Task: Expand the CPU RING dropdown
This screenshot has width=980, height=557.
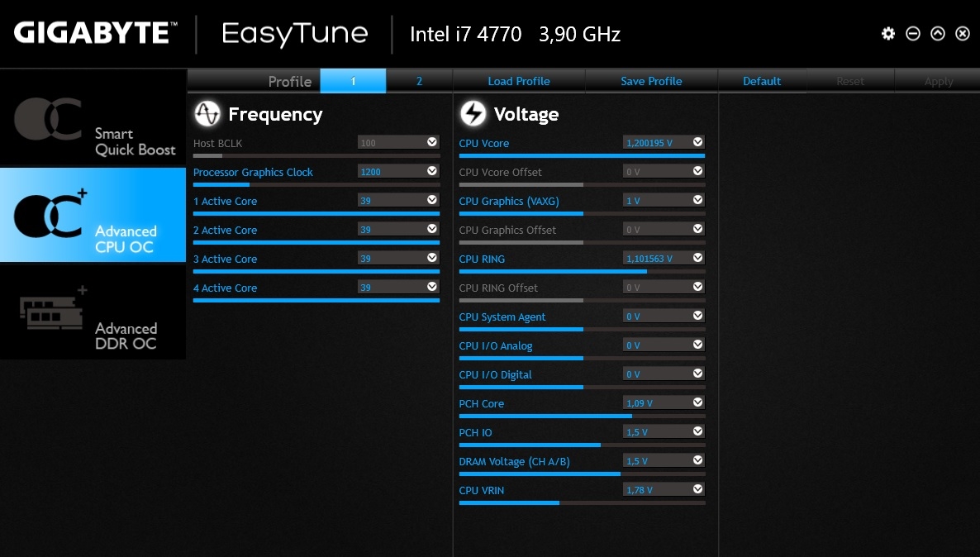Action: pyautogui.click(x=698, y=258)
